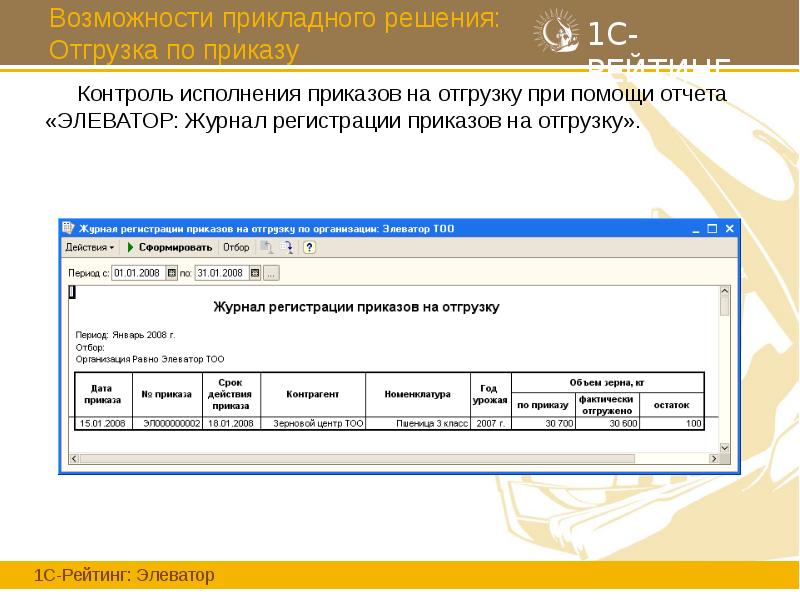
Task: Click the horizontal scrollbar right arrow
Action: pos(714,456)
